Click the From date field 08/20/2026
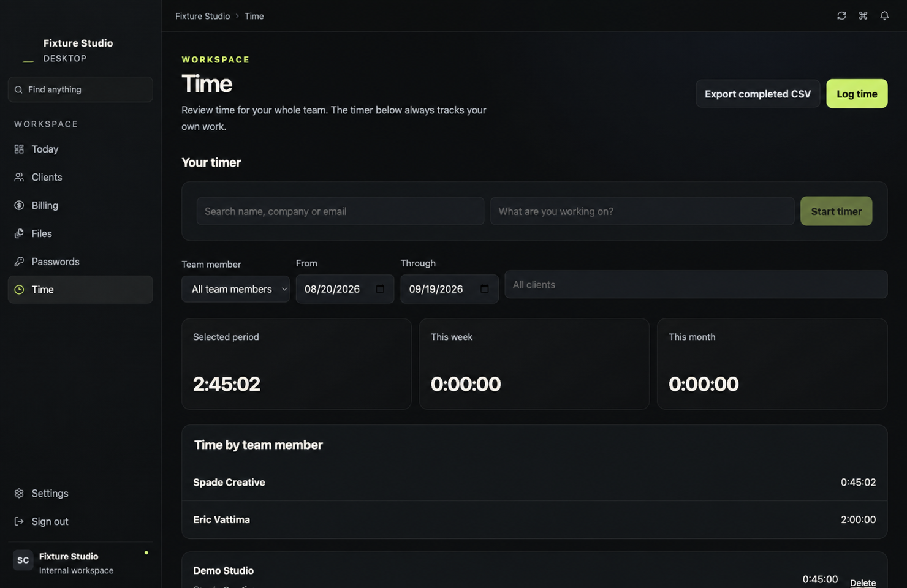Screen dimensions: 907x588 (x=344, y=289)
